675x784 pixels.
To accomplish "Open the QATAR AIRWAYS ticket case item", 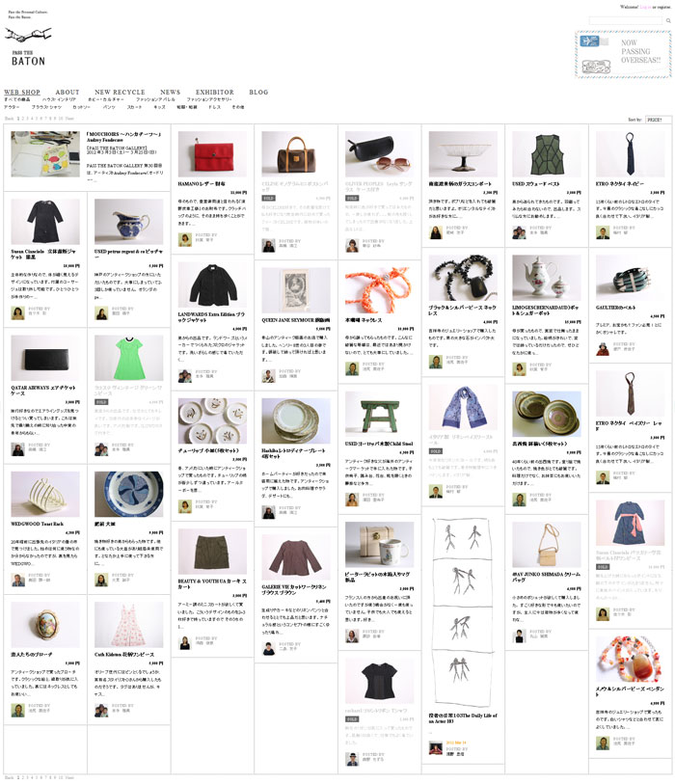I will pos(43,390).
